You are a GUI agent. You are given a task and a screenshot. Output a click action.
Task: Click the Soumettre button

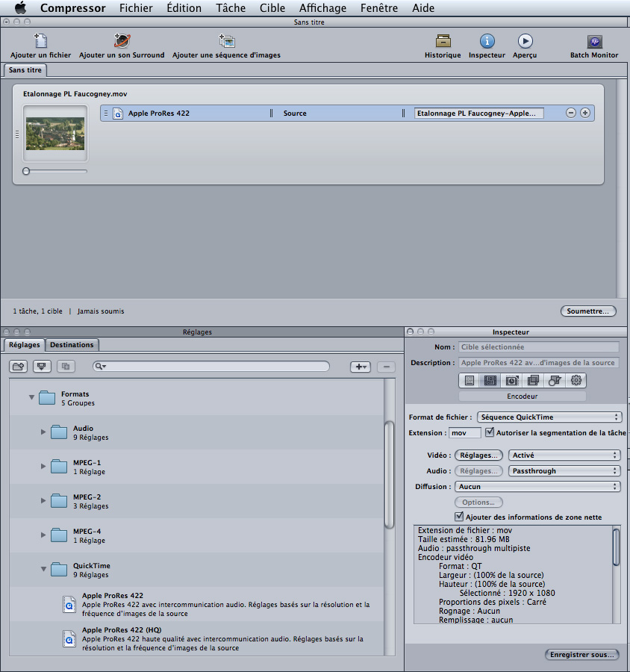point(588,311)
